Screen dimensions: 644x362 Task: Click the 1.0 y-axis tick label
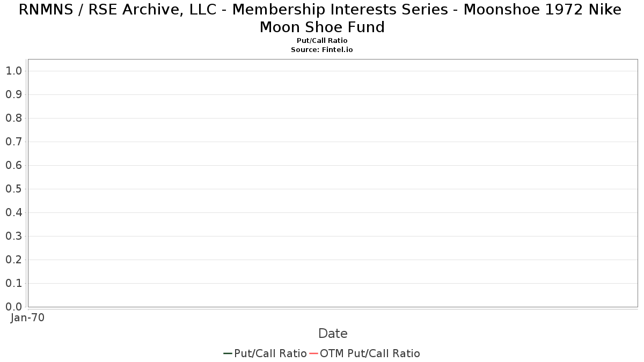click(x=13, y=71)
